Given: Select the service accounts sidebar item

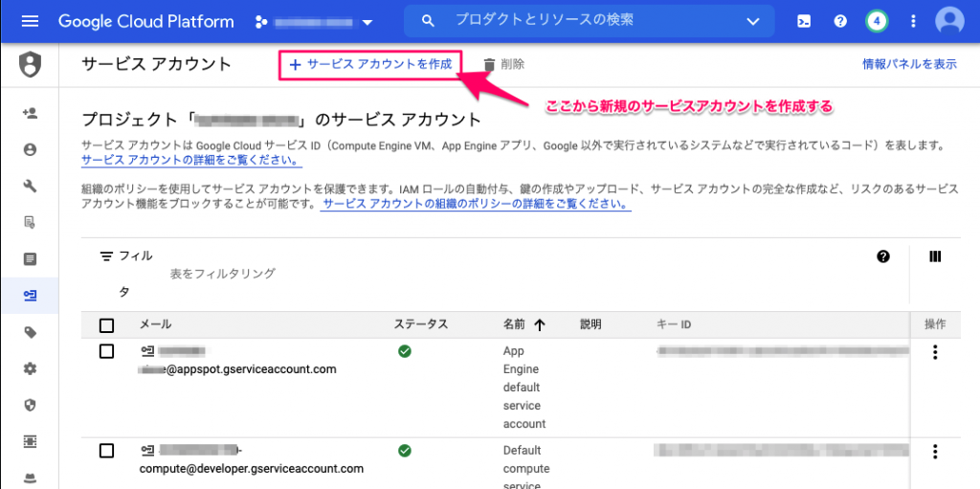Looking at the screenshot, I should click(x=30, y=295).
